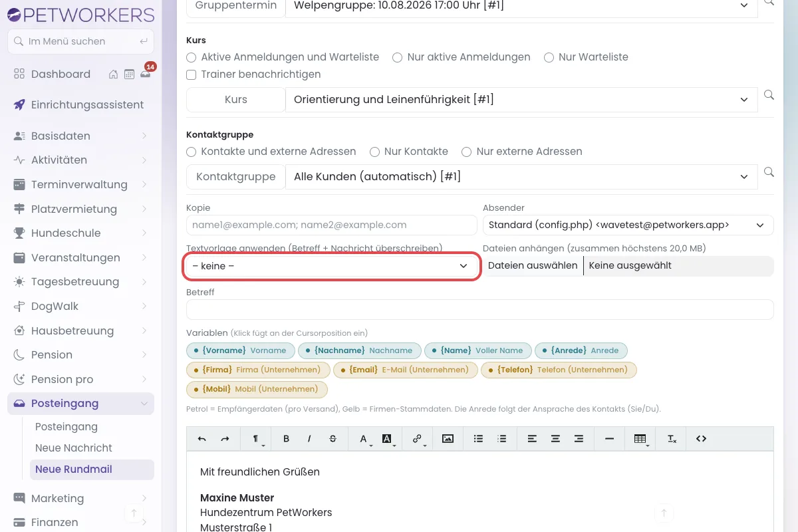This screenshot has height=532, width=798.
Task: Enable Trainer benachrichtigen checkbox
Action: pos(192,74)
